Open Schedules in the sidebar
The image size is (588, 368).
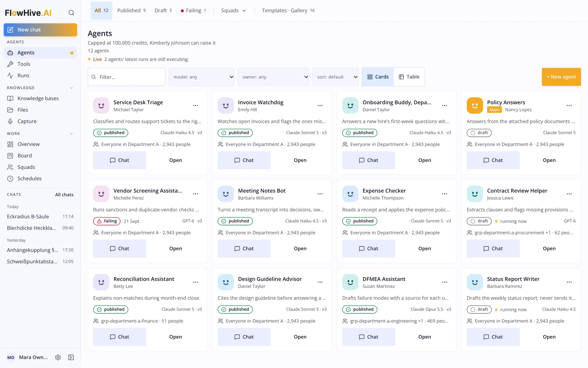point(40,178)
